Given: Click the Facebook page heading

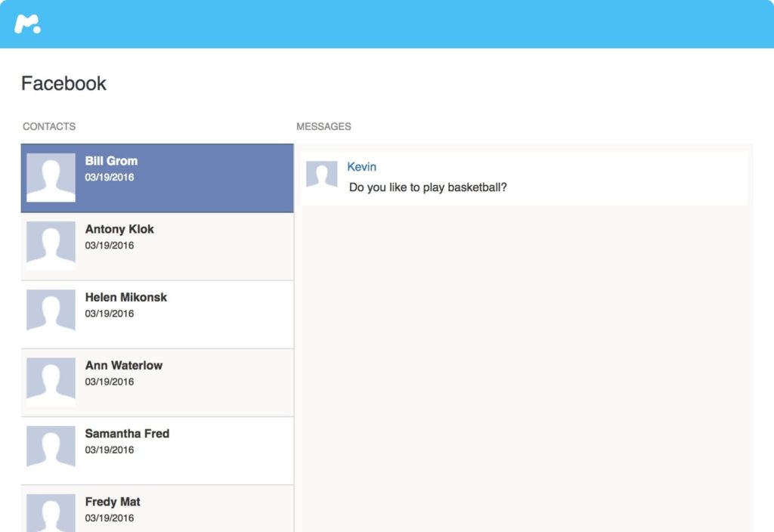Looking at the screenshot, I should coord(63,83).
